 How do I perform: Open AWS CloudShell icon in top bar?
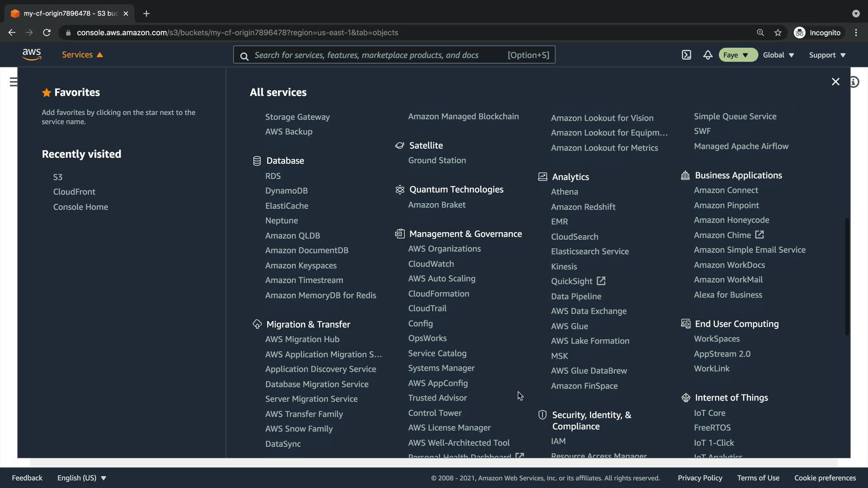pos(686,55)
